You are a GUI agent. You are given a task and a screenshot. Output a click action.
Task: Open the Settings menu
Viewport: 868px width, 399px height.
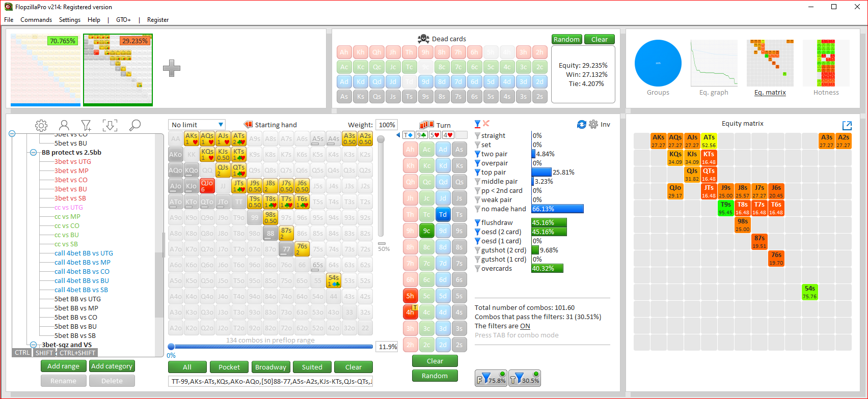coord(70,20)
